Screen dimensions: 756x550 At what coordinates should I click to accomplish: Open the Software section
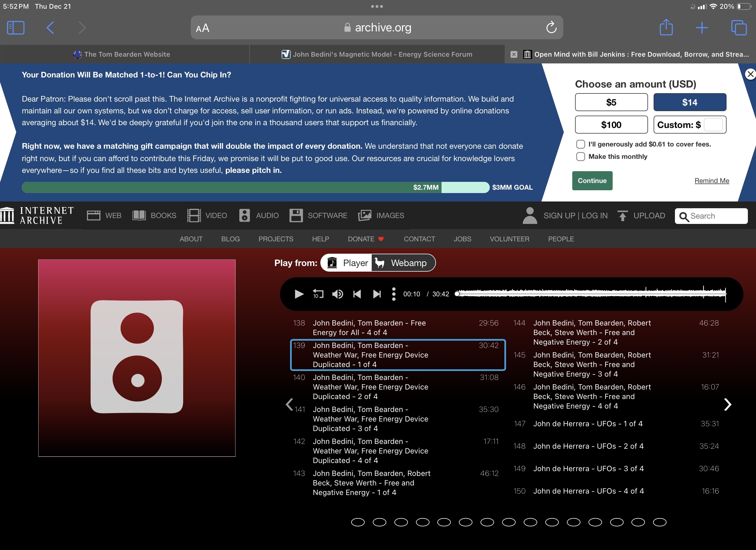(x=318, y=216)
